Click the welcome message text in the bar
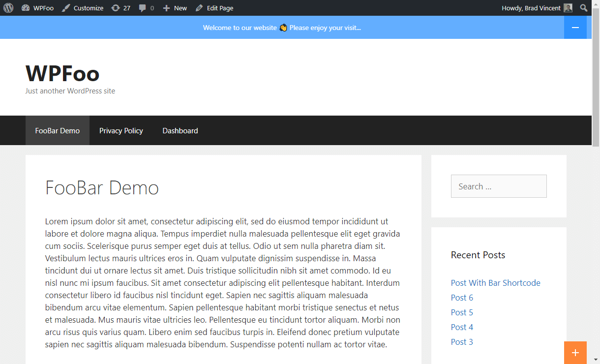This screenshot has height=364, width=600. tap(282, 28)
